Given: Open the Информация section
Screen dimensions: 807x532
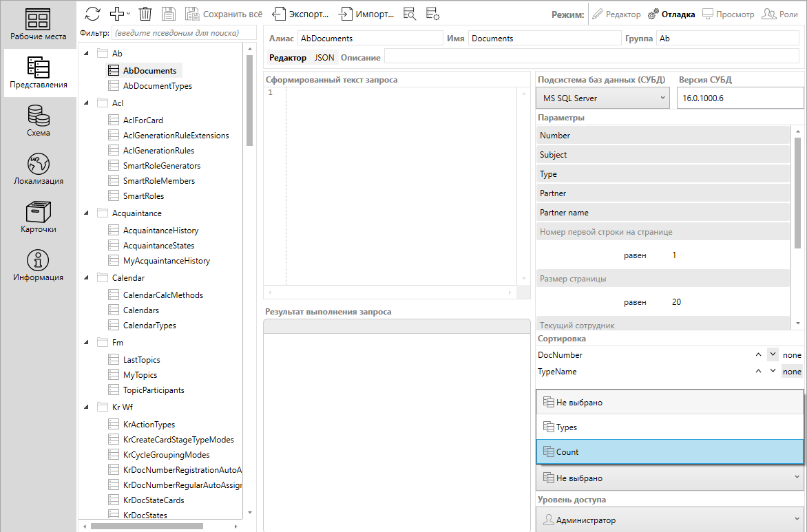Looking at the screenshot, I should [x=38, y=266].
